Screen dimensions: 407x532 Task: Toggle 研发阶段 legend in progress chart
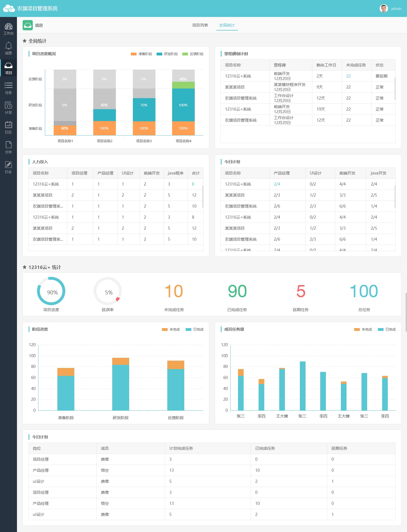[x=167, y=54]
